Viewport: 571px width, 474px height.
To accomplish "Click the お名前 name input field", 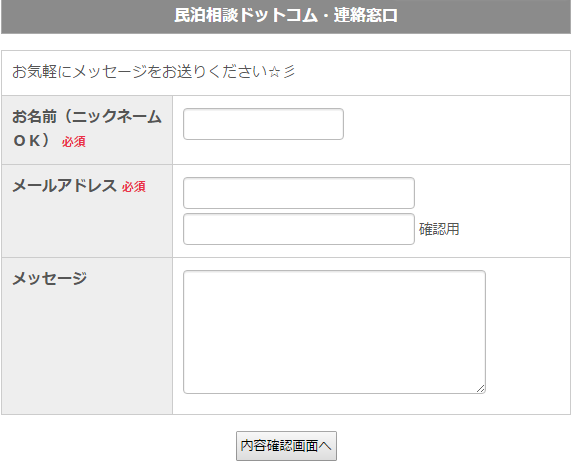I will [263, 124].
